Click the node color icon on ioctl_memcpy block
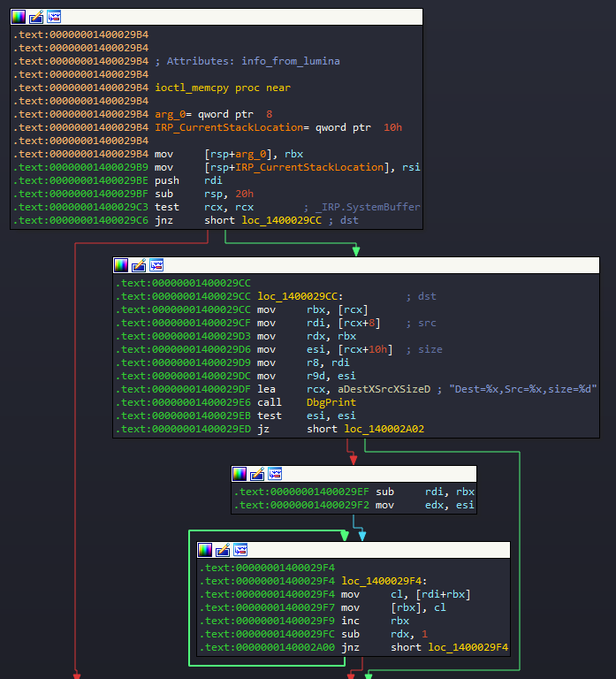 pyautogui.click(x=19, y=17)
